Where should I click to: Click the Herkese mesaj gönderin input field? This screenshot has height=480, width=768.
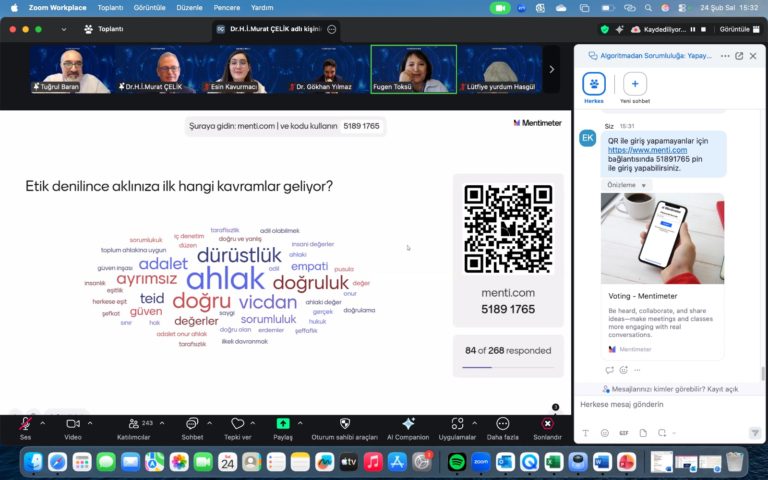(x=665, y=404)
